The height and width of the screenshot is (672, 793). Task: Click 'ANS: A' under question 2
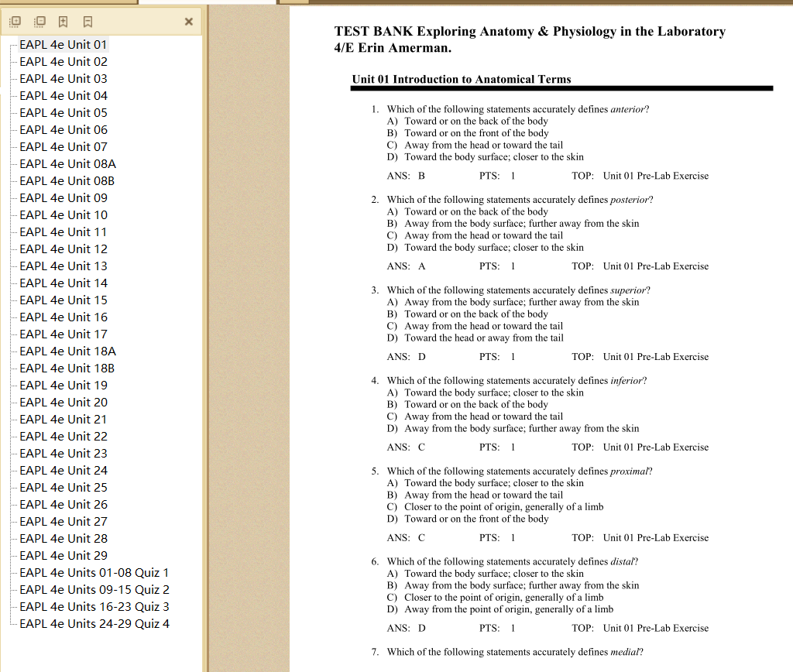pos(406,266)
